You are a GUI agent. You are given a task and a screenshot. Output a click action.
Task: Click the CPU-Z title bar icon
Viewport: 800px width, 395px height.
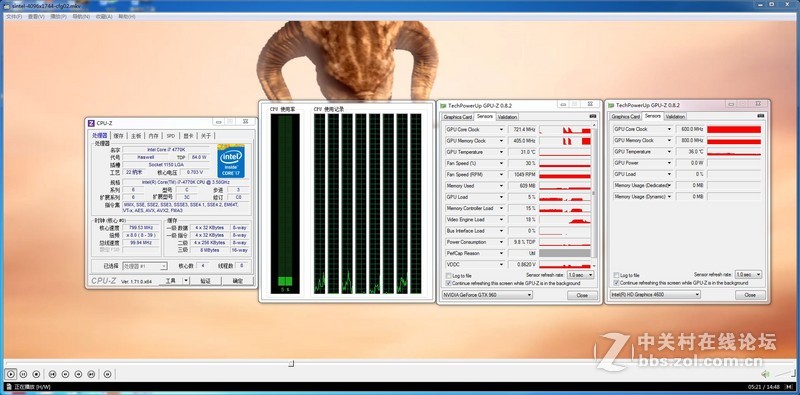coord(91,123)
